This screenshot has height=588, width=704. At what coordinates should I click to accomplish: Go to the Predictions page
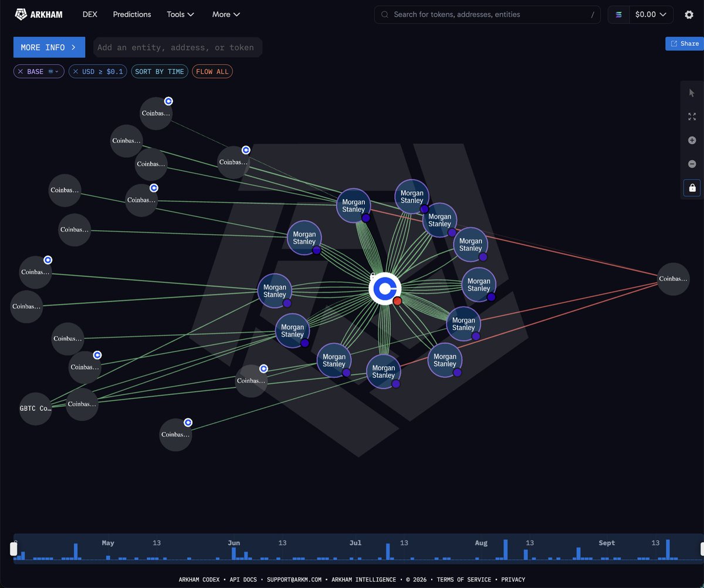(132, 14)
